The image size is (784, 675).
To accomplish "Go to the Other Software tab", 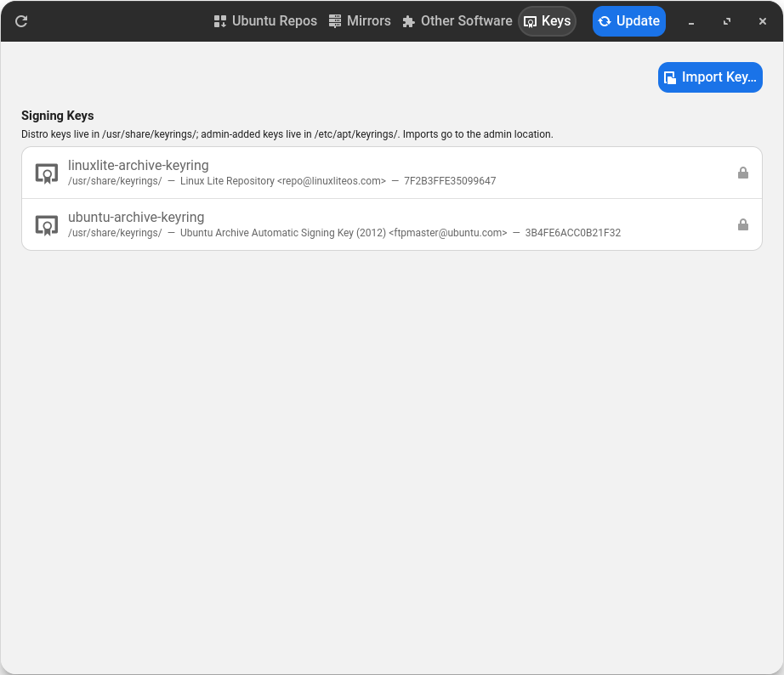I will pos(457,21).
